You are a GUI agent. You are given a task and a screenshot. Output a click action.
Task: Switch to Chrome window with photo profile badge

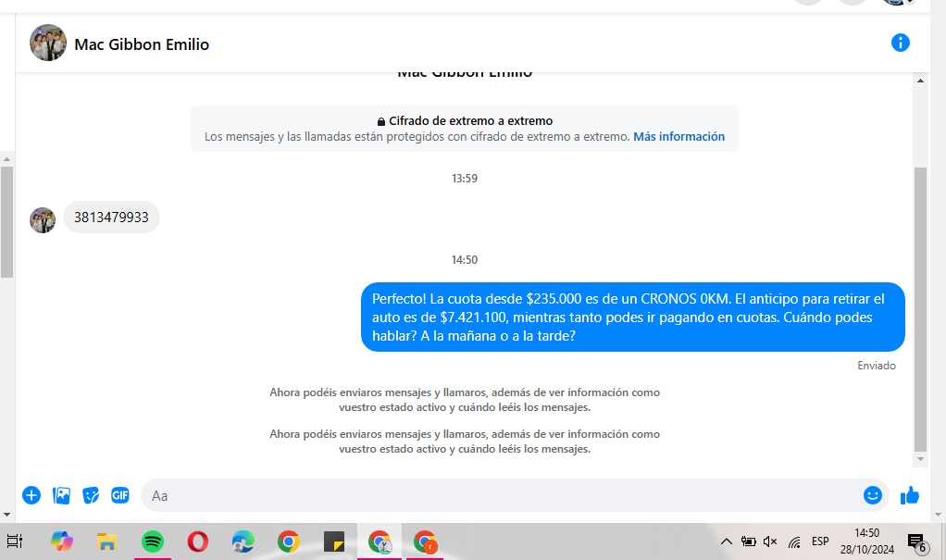pos(380,541)
